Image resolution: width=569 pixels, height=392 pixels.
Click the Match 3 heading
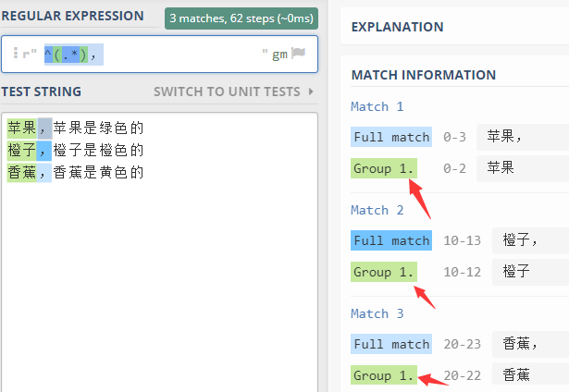(x=377, y=313)
